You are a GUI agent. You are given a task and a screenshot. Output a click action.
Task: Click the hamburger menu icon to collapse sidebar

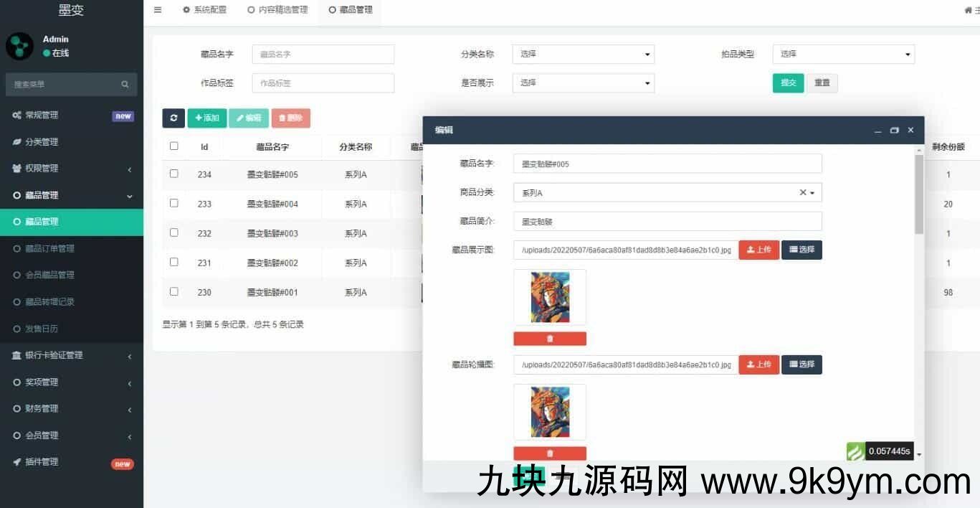158,10
